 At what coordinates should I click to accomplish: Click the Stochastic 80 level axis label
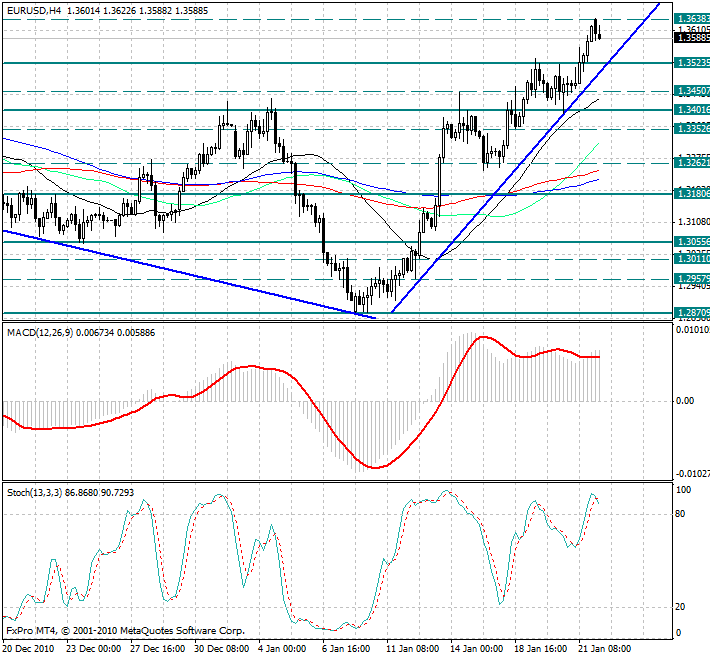pyautogui.click(x=680, y=514)
